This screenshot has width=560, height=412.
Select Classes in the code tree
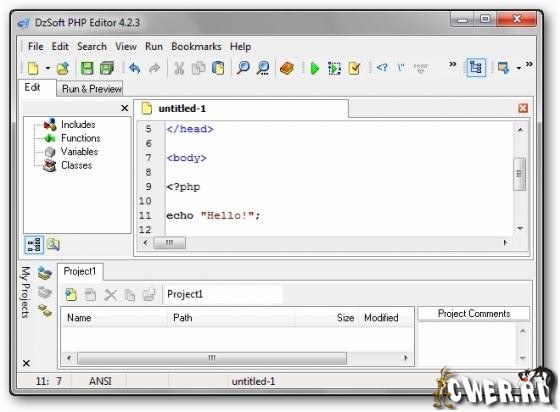tap(76, 165)
